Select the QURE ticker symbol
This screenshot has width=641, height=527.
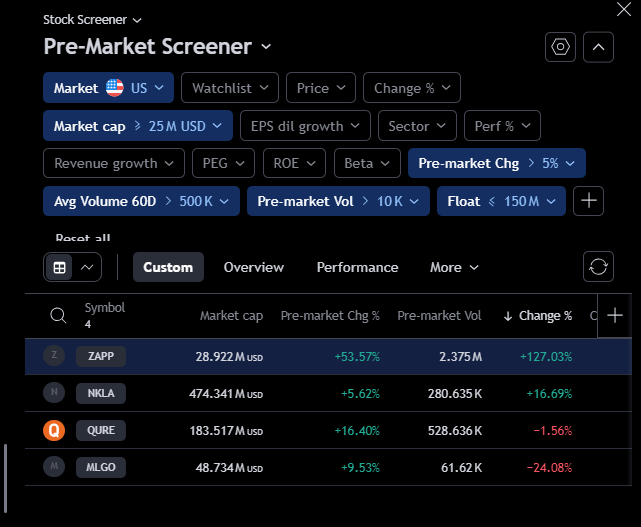tap(101, 431)
